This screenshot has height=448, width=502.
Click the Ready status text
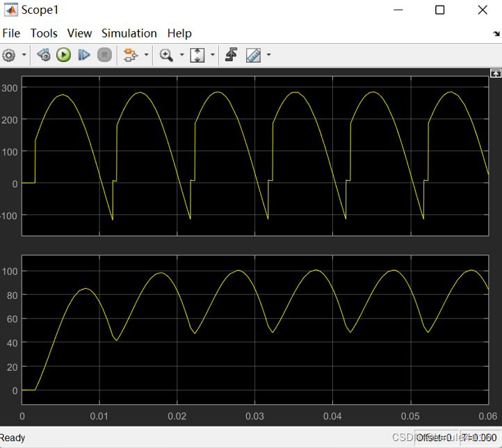point(12,438)
